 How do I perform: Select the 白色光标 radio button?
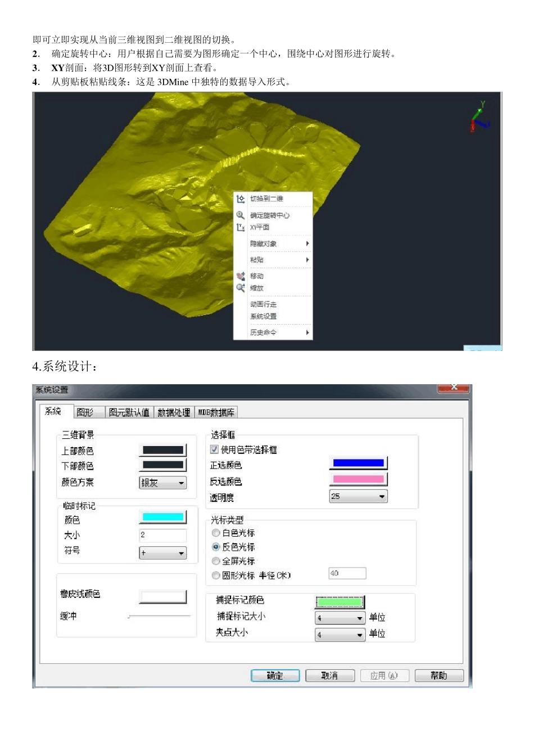point(216,533)
